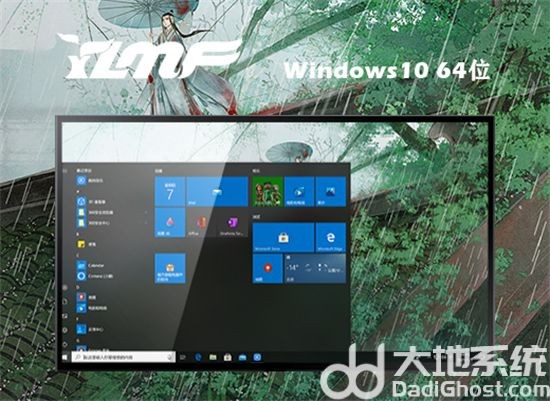The height and width of the screenshot is (401, 550).
Task: Click the Windows Start button
Action: 65,357
